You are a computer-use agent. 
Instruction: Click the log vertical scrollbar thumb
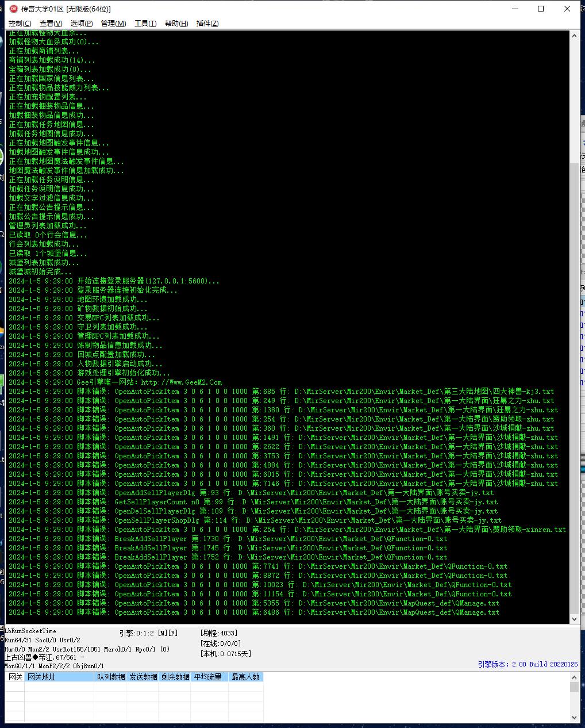pyautogui.click(x=575, y=388)
